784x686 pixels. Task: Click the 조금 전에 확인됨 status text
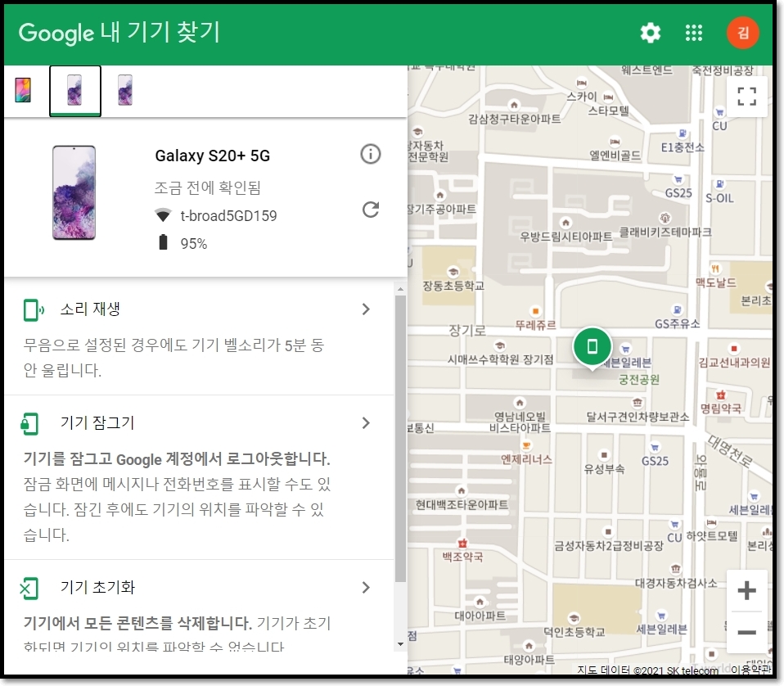(x=208, y=187)
